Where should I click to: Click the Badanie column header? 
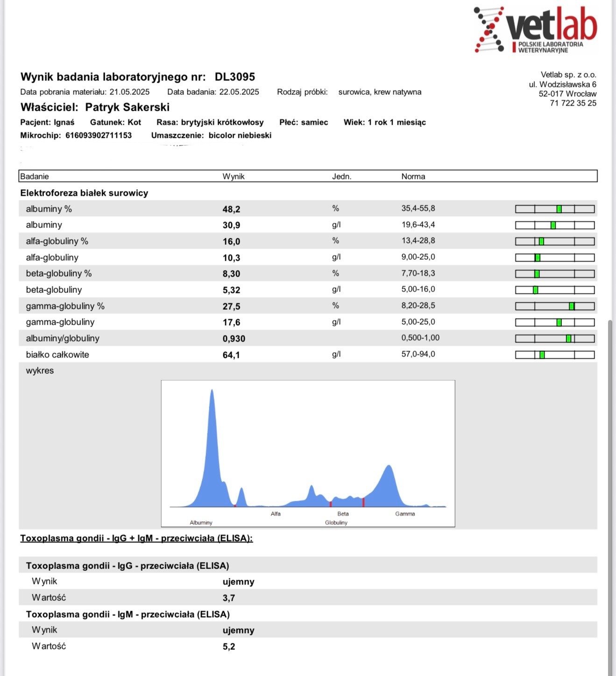point(35,177)
